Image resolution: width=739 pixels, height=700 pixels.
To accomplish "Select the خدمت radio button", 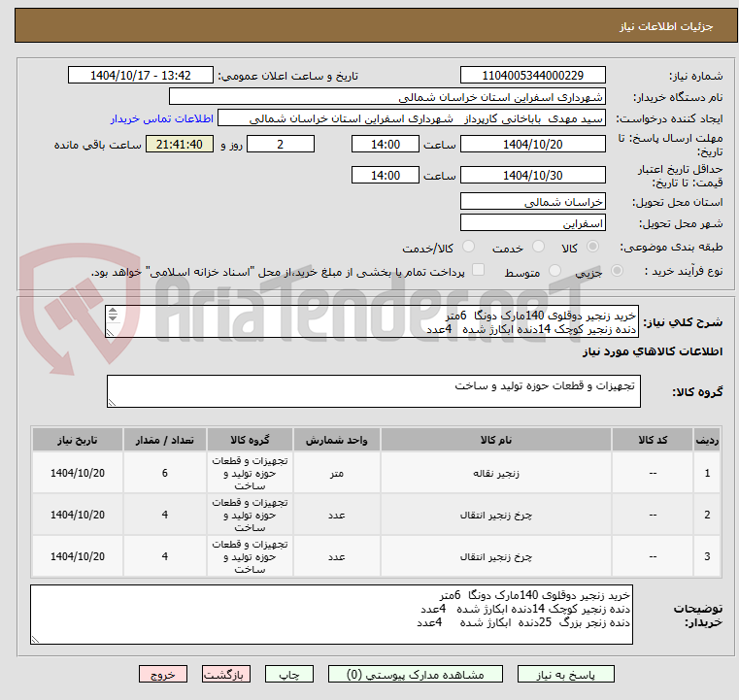I will click(538, 247).
